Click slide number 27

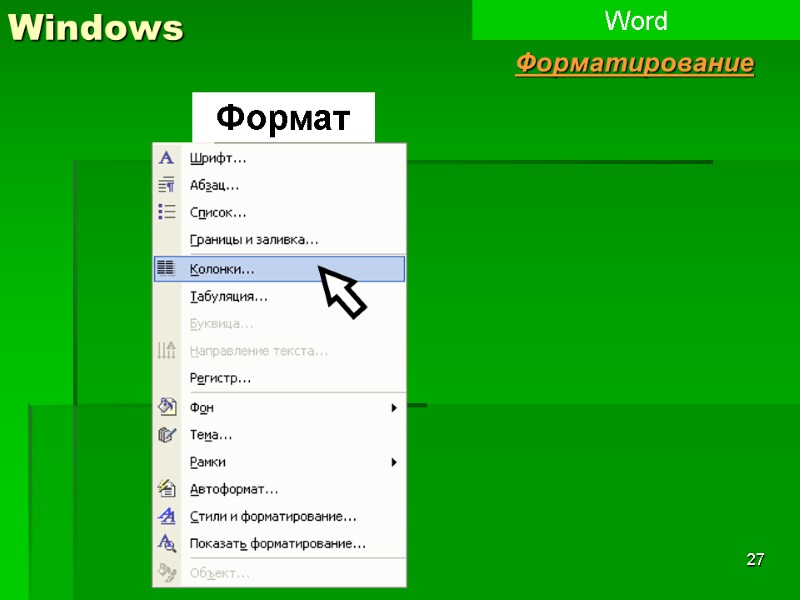755,559
